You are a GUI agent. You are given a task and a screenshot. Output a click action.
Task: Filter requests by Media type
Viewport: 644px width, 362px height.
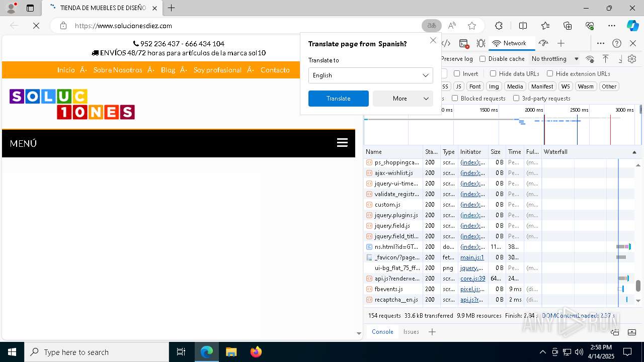(515, 86)
